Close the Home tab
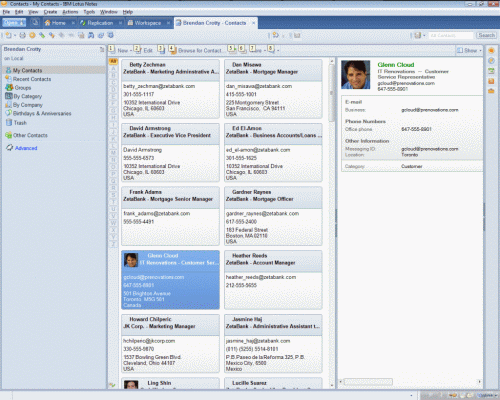 pos(73,23)
